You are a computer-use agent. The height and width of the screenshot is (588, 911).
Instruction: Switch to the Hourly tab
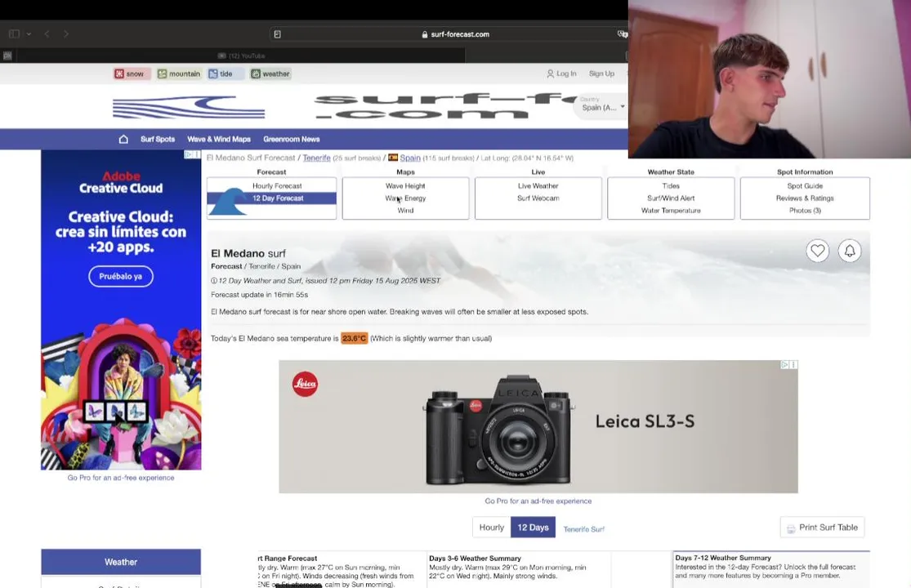pos(492,527)
